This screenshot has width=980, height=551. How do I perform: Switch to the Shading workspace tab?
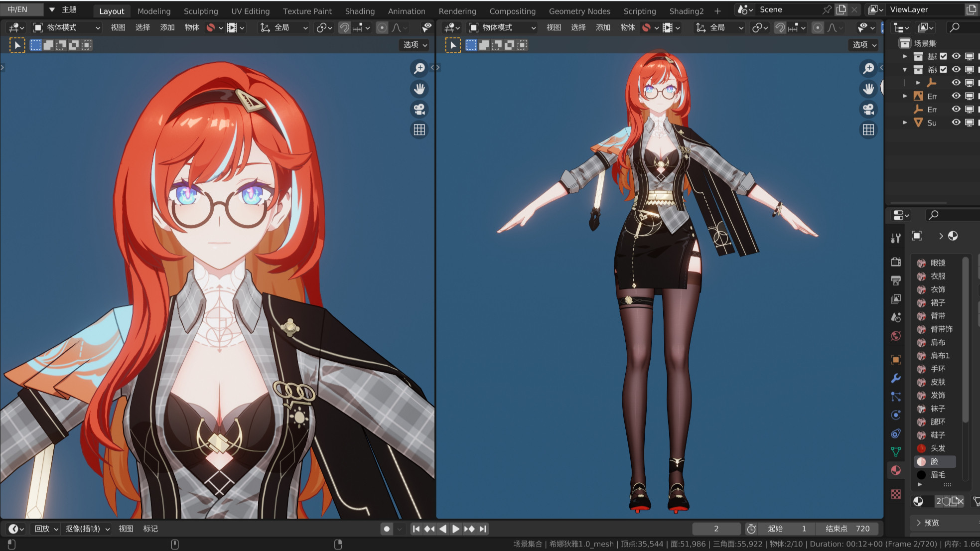(x=359, y=11)
